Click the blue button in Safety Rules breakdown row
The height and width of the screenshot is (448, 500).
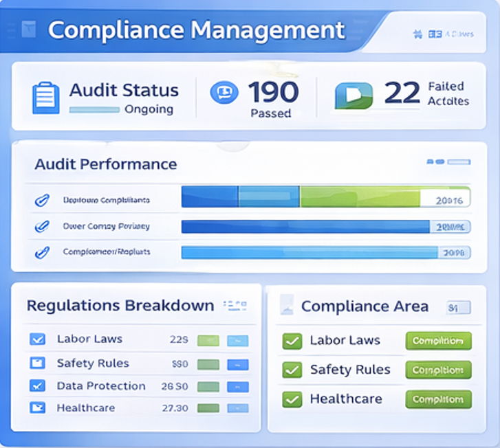(x=237, y=365)
